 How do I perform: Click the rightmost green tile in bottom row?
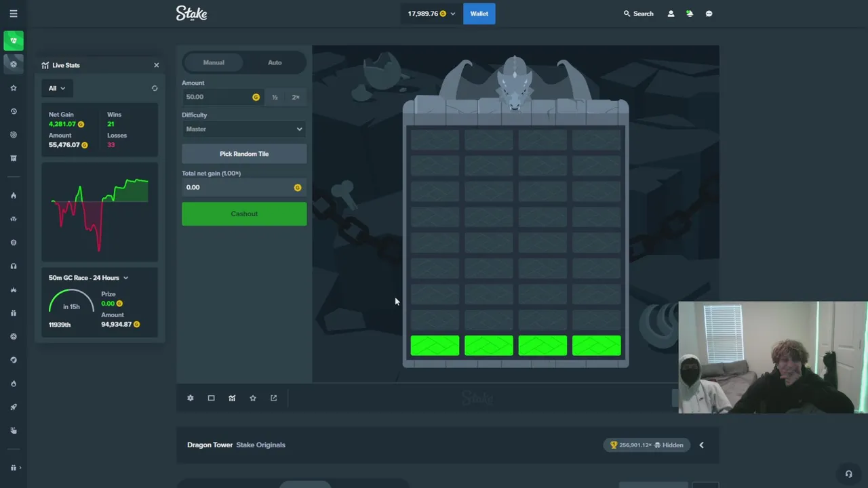click(x=597, y=346)
